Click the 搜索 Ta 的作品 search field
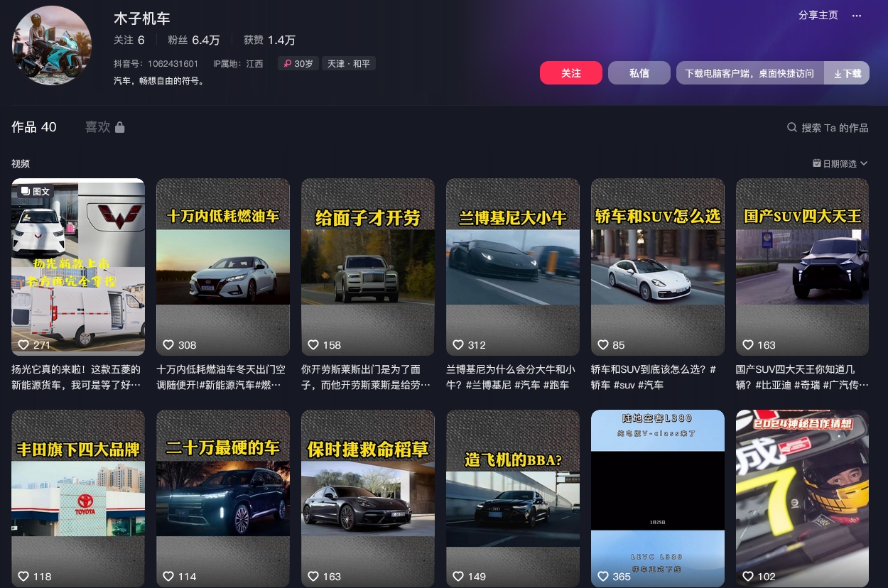Screen dimensions: 888x588 tap(828, 128)
